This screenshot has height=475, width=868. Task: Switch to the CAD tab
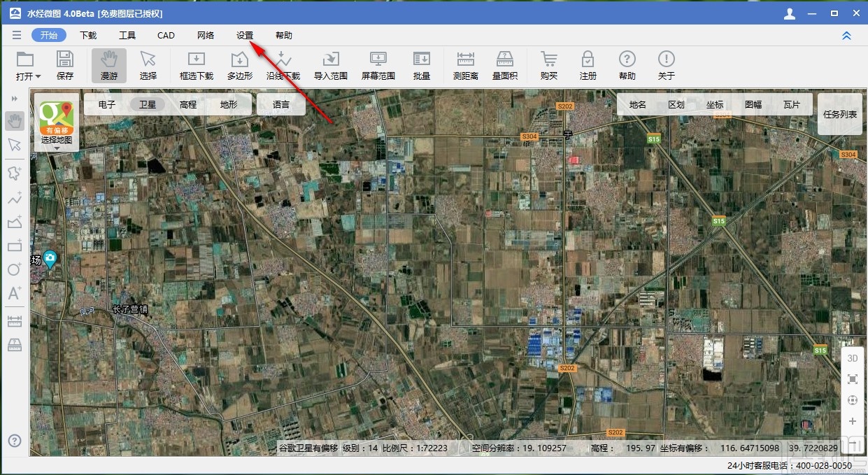point(166,35)
